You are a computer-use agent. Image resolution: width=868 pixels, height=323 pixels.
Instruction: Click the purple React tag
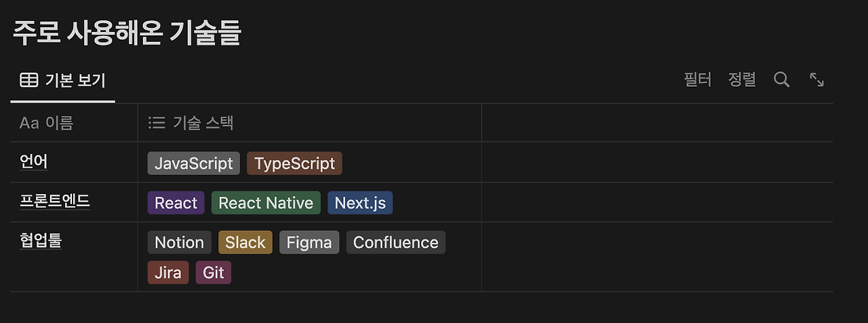(176, 203)
